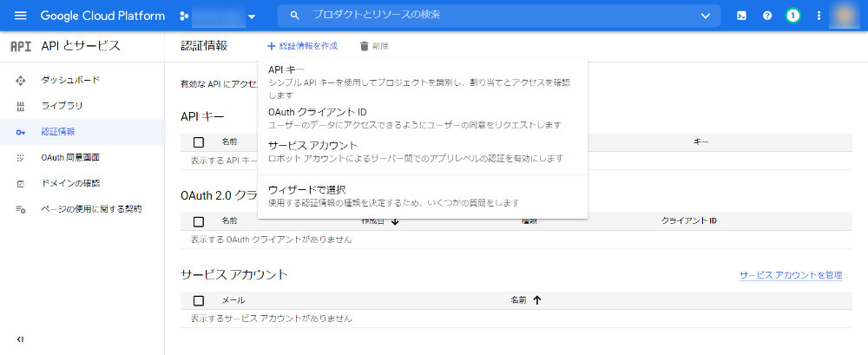Activate Cloud Shell icon
This screenshot has height=355, width=868.
(741, 16)
